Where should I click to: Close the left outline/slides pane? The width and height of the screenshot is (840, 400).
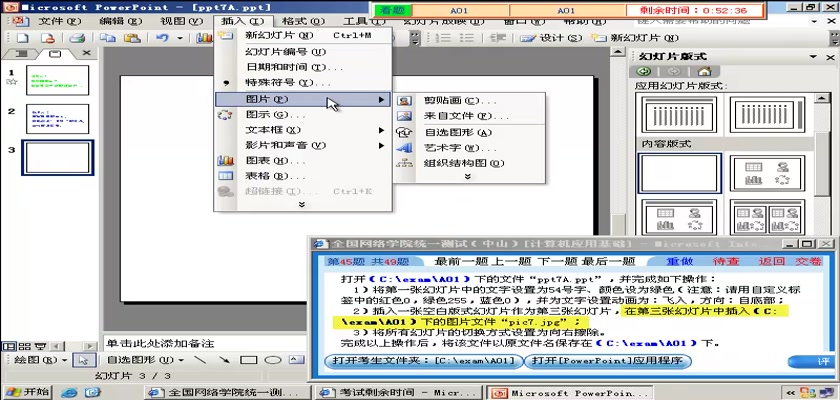pyautogui.click(x=86, y=53)
